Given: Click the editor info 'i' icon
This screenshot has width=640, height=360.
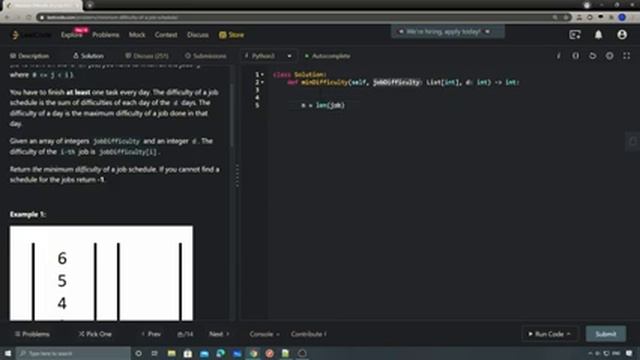Looking at the screenshot, I should (x=558, y=56).
